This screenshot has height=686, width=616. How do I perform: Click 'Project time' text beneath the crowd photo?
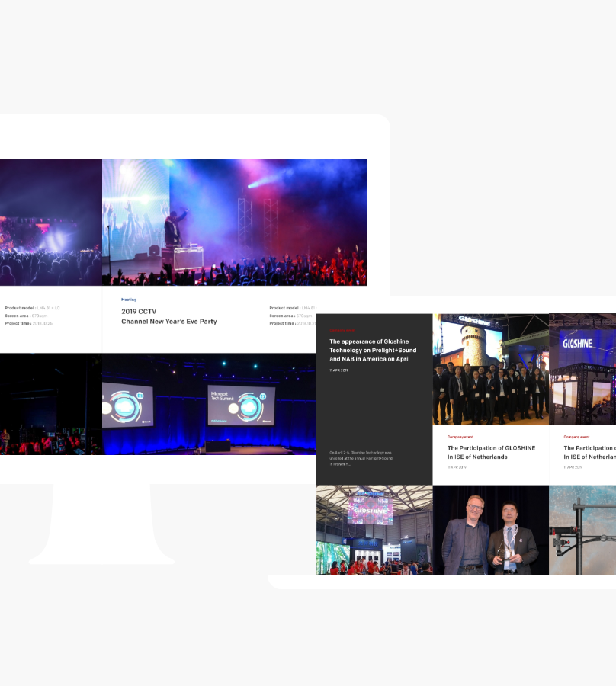(28, 323)
